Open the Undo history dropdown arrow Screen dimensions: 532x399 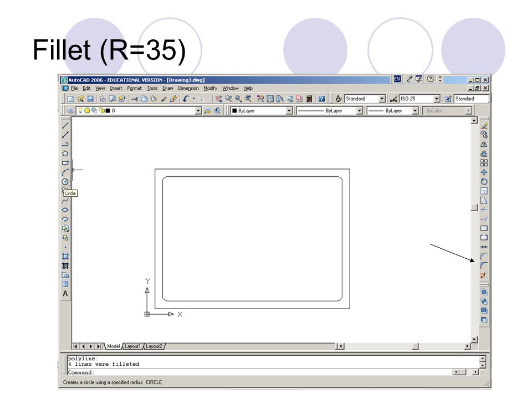pyautogui.click(x=194, y=99)
